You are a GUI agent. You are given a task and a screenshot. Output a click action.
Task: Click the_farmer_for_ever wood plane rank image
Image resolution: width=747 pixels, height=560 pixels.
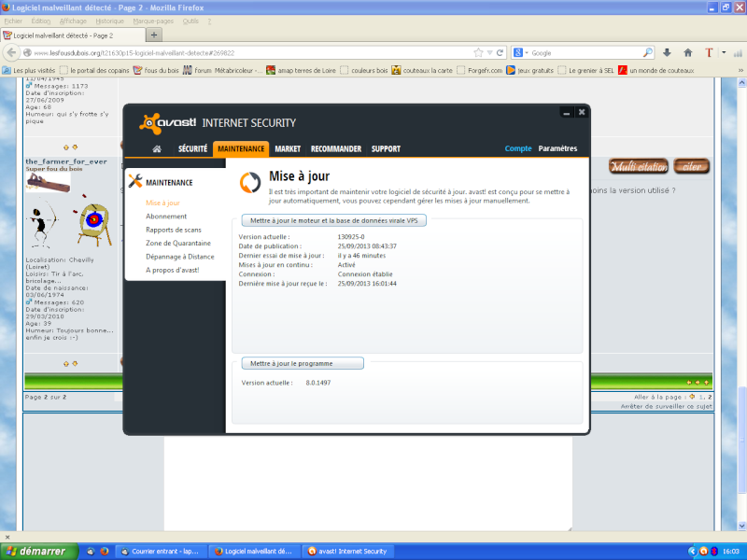pyautogui.click(x=49, y=182)
